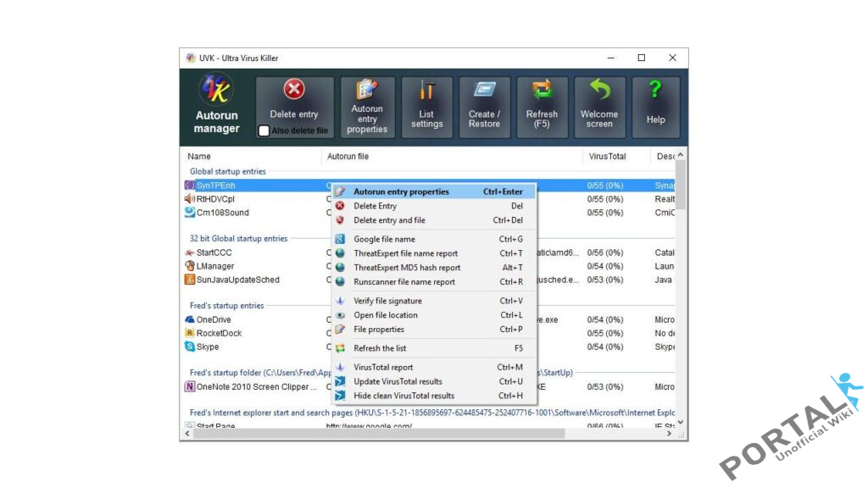Open VirusTotal report from context menu
This screenshot has width=868, height=488.
click(435, 368)
